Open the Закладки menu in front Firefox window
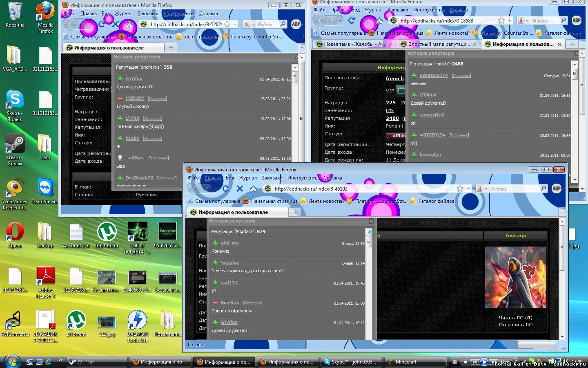 click(272, 178)
